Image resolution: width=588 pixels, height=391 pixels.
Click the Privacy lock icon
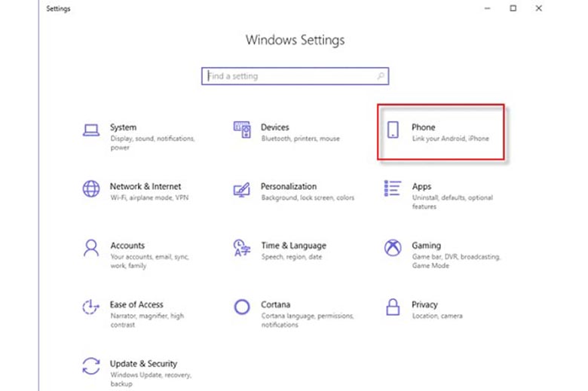(x=393, y=307)
